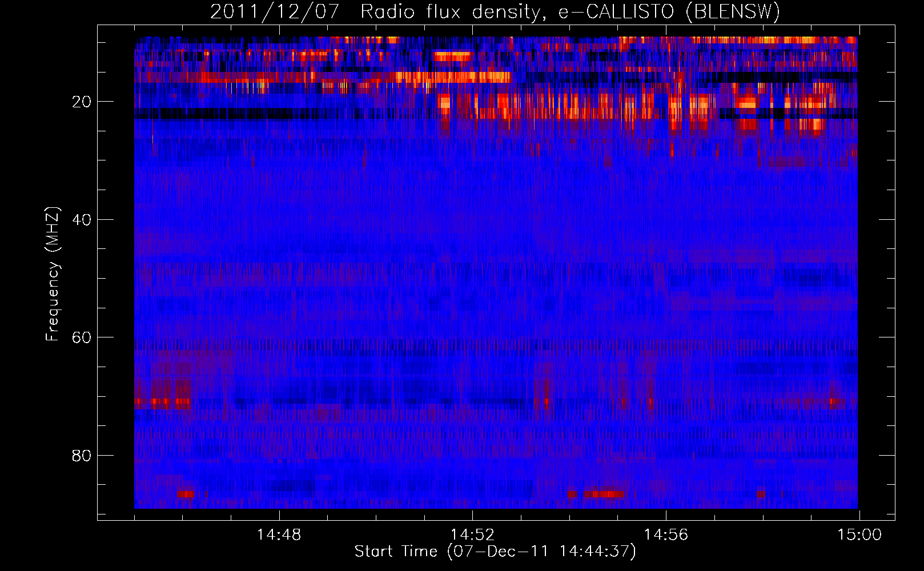Click the 60 MHz frequency tick label
The height and width of the screenshot is (571, 924).
[82, 337]
